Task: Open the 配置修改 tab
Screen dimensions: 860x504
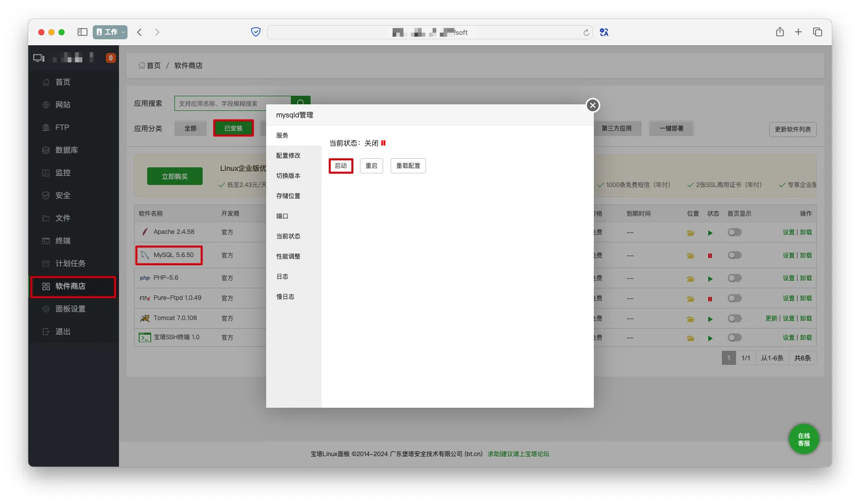Action: coord(288,156)
